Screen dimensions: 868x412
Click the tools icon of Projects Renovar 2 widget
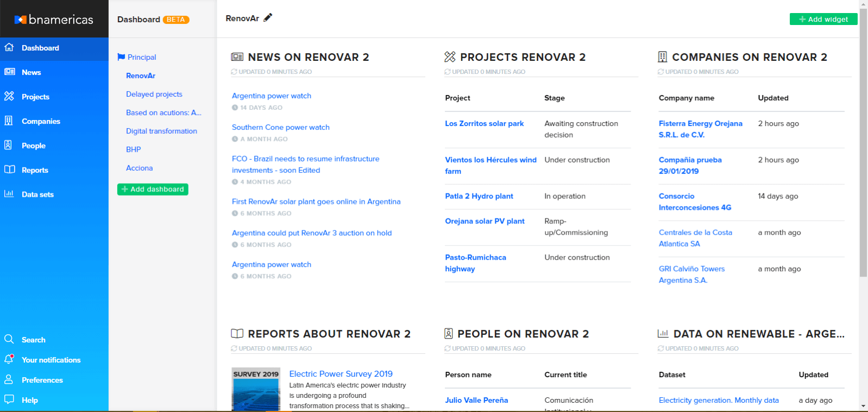pyautogui.click(x=450, y=57)
